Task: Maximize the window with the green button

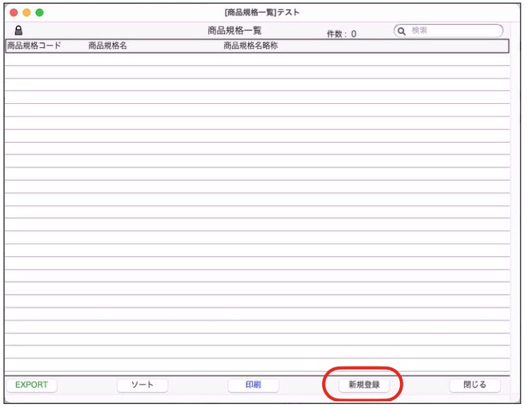Action: 40,13
